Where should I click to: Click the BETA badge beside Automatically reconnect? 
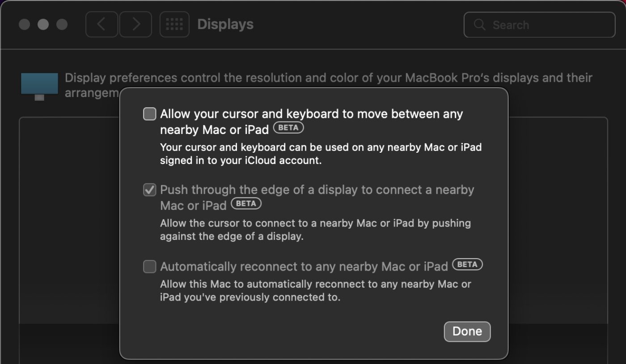pyautogui.click(x=467, y=264)
